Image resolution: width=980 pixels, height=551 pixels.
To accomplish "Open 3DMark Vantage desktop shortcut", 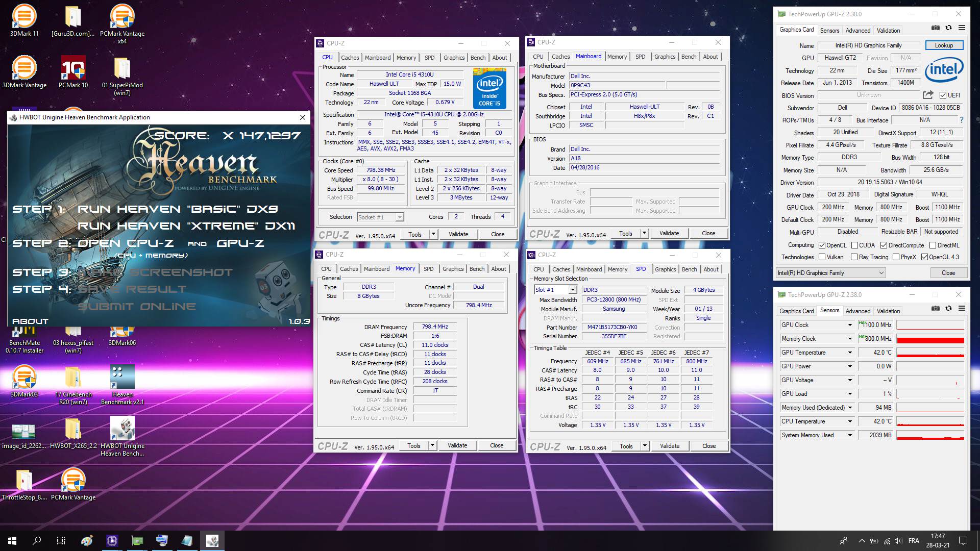I will pos(24,72).
